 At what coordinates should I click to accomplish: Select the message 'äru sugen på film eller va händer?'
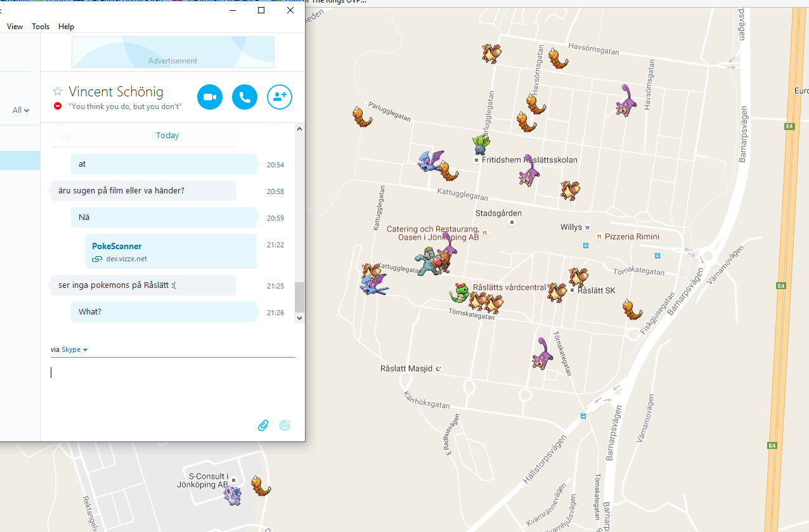[143, 191]
